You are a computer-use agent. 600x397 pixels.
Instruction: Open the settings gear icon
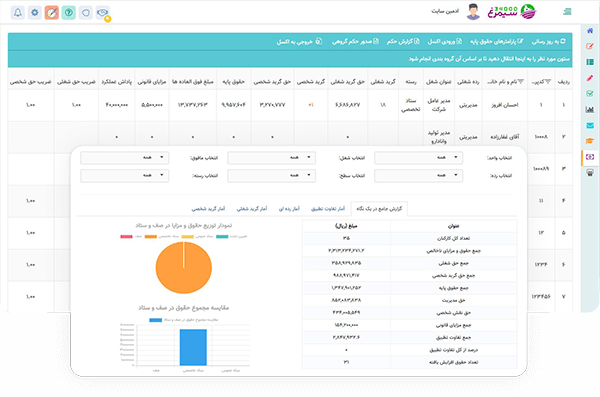(35, 13)
